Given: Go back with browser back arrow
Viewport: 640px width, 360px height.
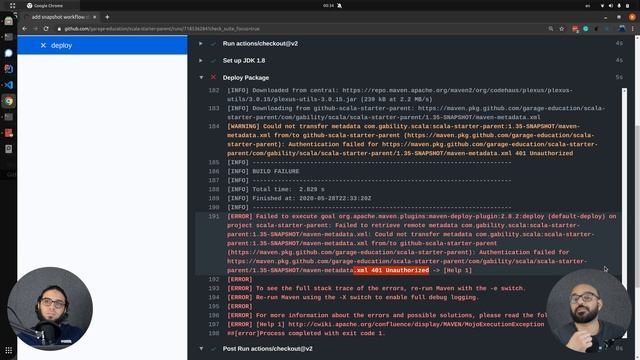Looking at the screenshot, I should (24, 29).
